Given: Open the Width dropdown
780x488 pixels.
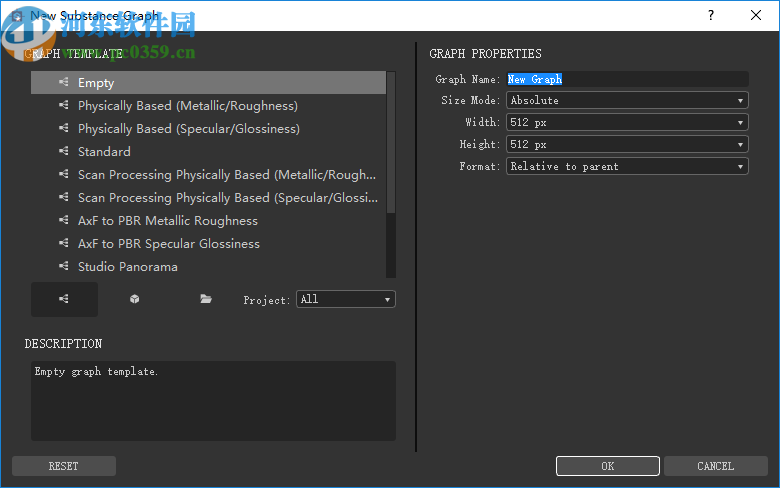Looking at the screenshot, I should tap(627, 122).
